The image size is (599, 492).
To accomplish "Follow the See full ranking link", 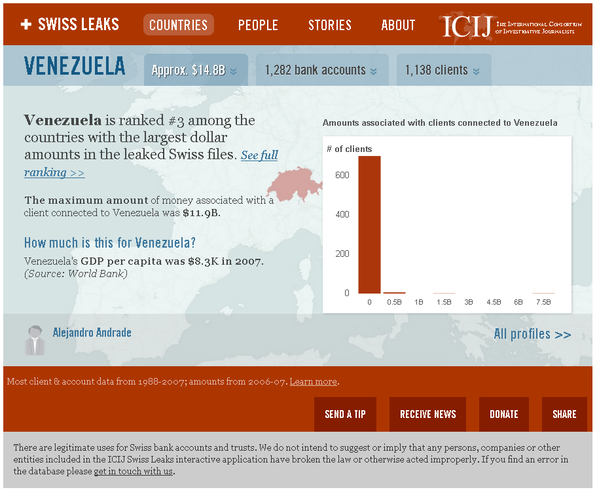I will 151,163.
